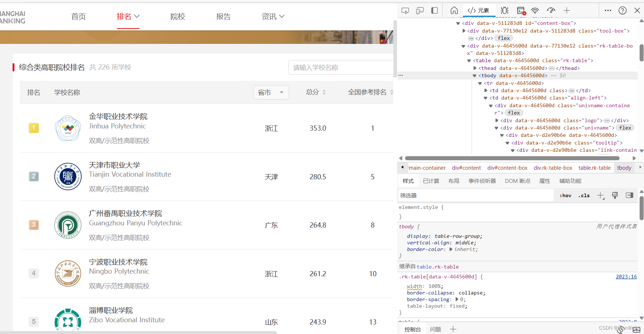Viewport: 644px width, 334px height.
Task: Open the row actions ellipsis beside tbody
Action: [401, 75]
